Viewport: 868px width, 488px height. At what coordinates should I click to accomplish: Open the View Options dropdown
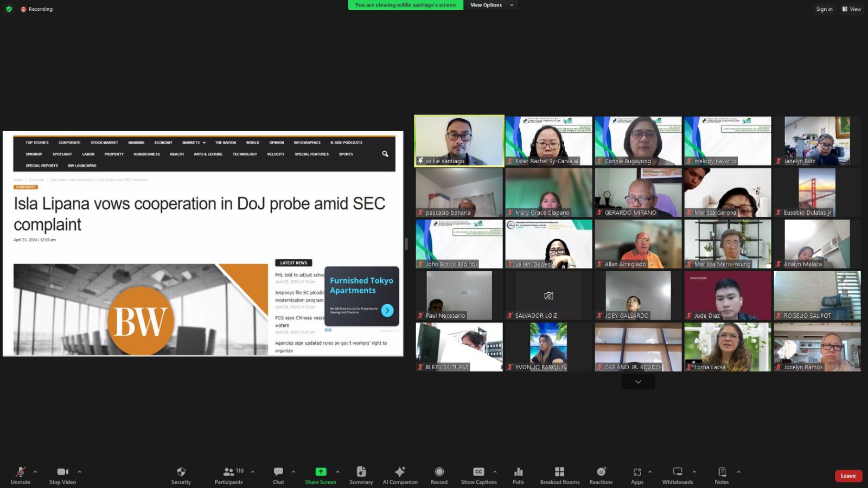[x=491, y=5]
